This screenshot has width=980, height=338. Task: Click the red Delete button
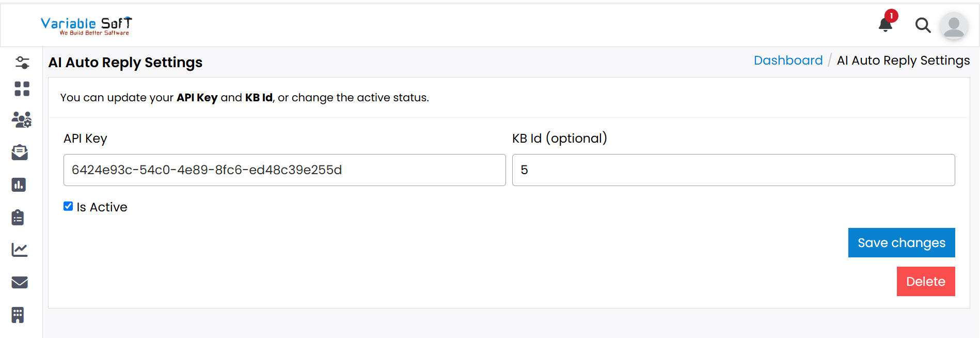coord(925,282)
